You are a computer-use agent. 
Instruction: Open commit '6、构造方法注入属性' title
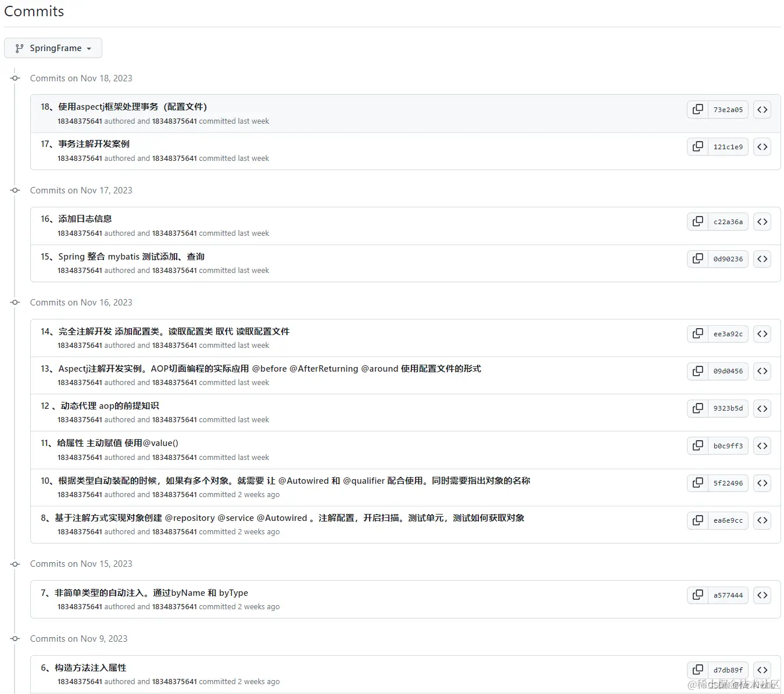click(83, 667)
